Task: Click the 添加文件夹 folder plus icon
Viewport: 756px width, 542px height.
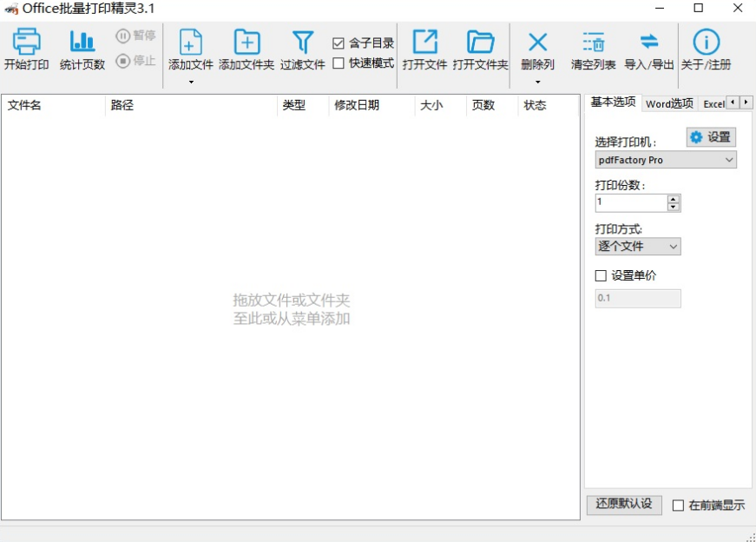Action: pyautogui.click(x=247, y=42)
